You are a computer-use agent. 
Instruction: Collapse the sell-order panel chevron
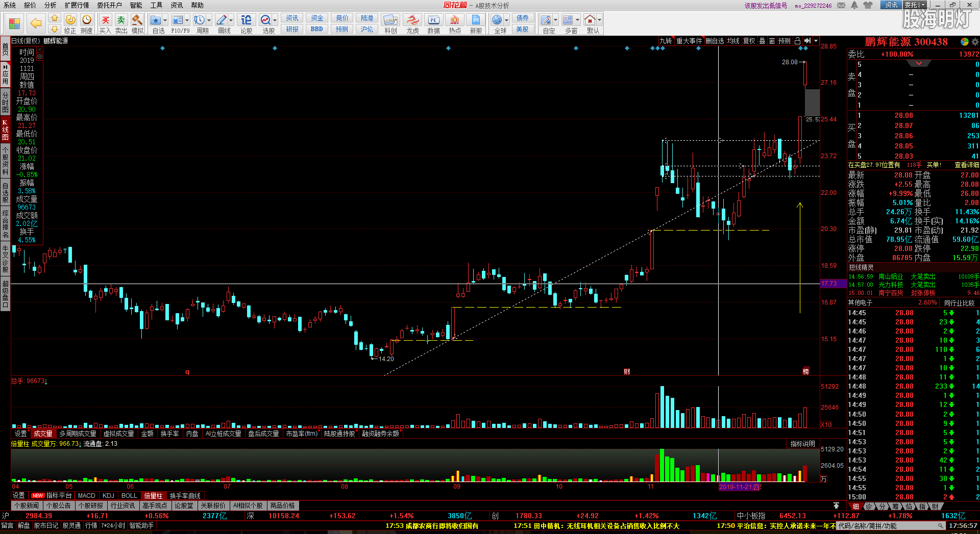coord(919,63)
